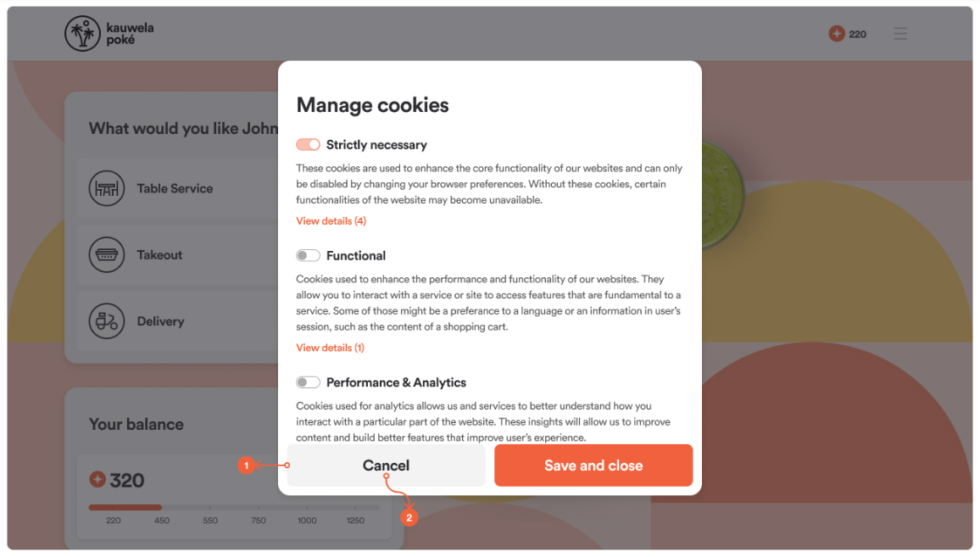Click the Manage cookies heading
The image size is (980, 557).
372,105
